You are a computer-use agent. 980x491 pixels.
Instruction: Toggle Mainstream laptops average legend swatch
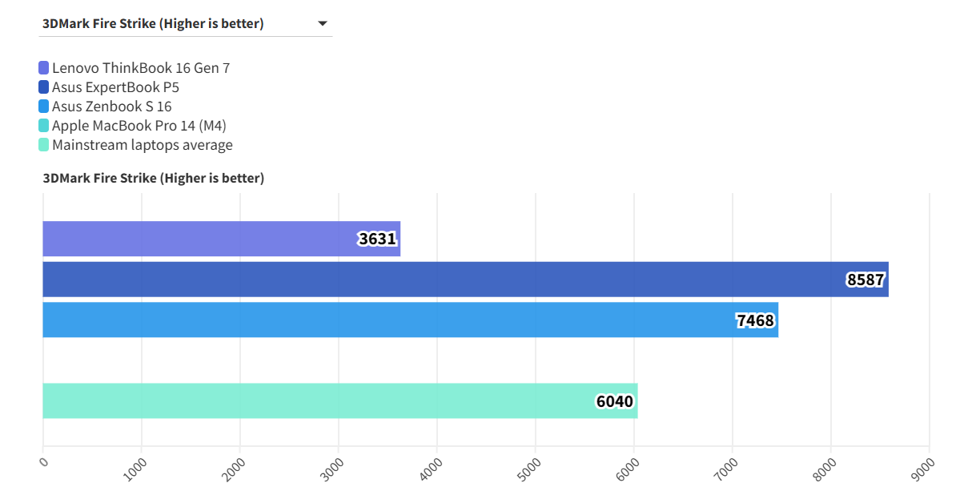point(43,145)
